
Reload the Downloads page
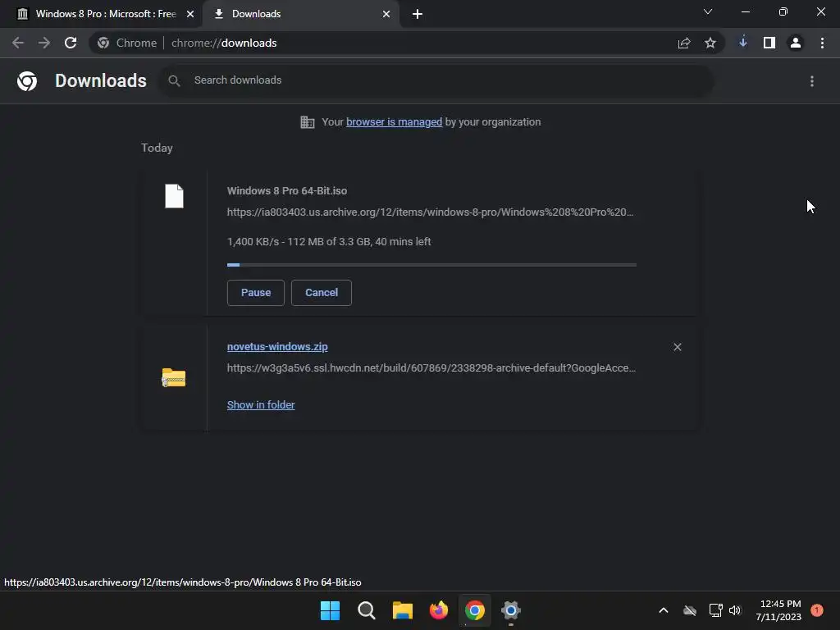coord(71,43)
